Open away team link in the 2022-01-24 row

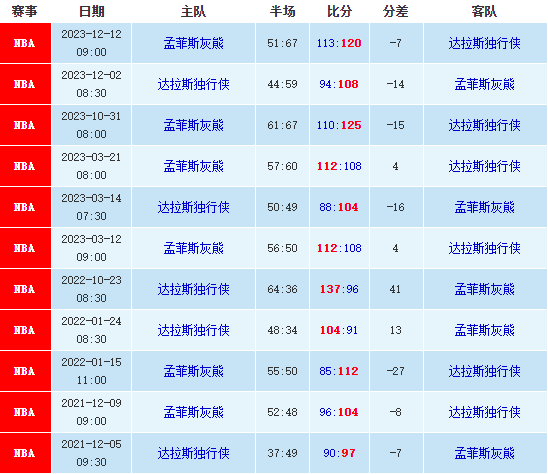point(484,330)
